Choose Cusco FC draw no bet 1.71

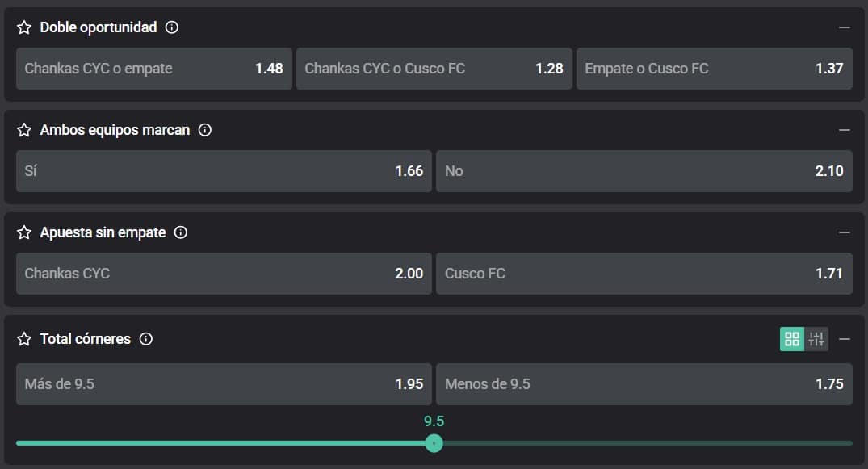coord(644,274)
